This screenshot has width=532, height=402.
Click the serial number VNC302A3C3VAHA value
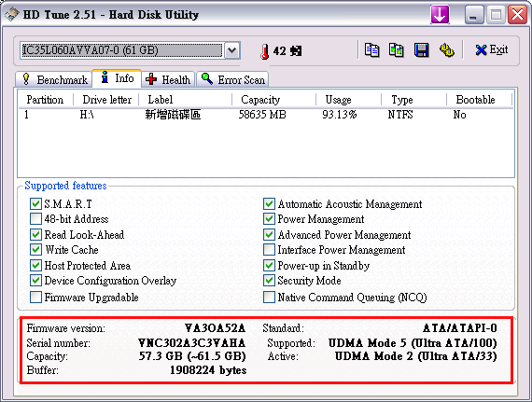pyautogui.click(x=192, y=343)
